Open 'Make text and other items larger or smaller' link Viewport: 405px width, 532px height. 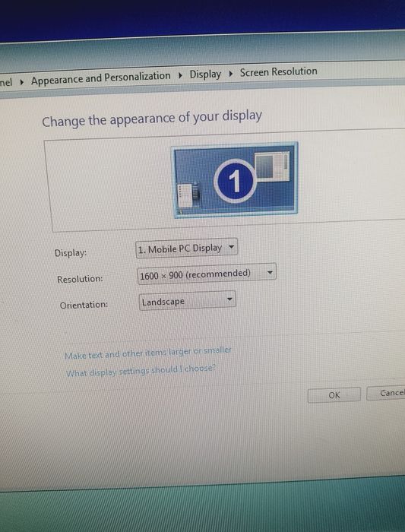coord(148,353)
